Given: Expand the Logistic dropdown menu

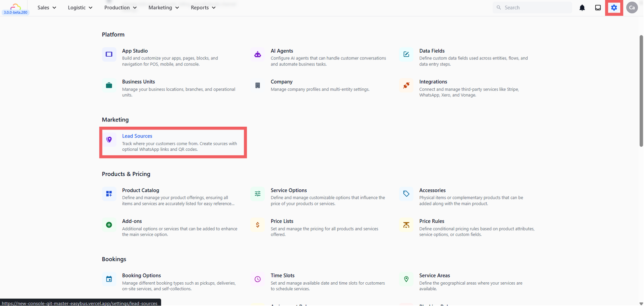Looking at the screenshot, I should [x=80, y=8].
